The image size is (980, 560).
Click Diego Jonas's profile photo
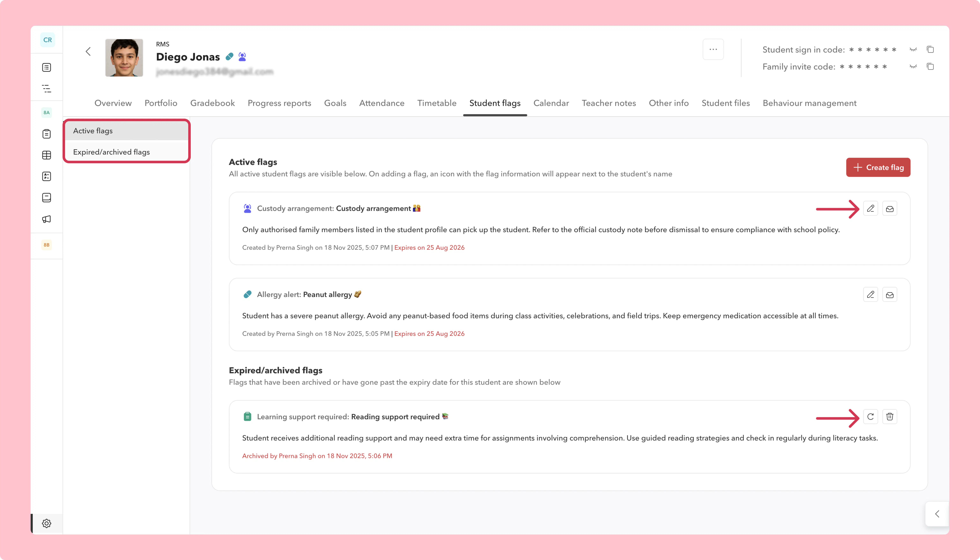124,58
